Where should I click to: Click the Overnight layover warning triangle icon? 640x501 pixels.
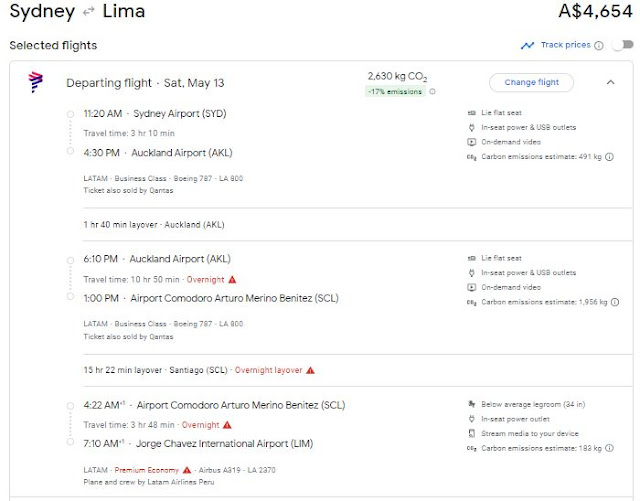tap(310, 370)
